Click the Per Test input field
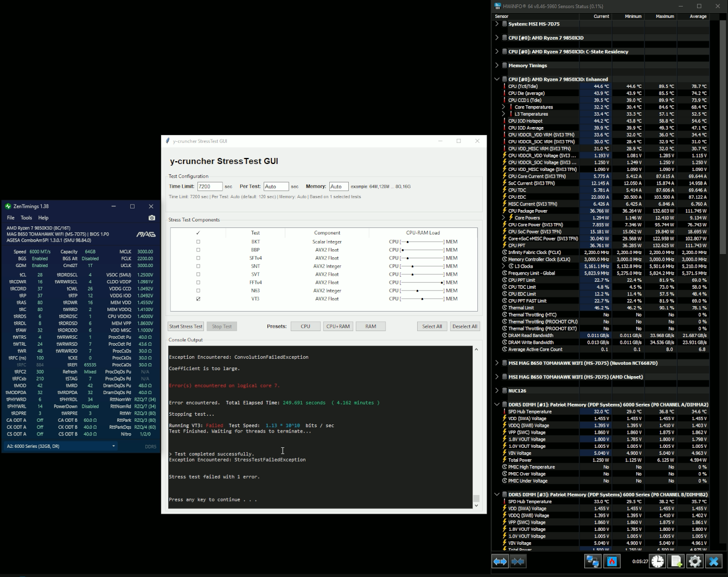The height and width of the screenshot is (577, 728). [x=276, y=186]
